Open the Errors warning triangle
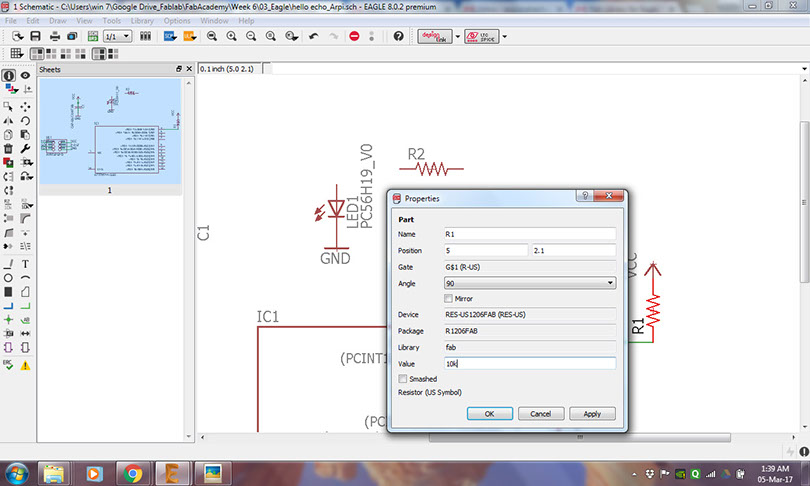Viewport: 810px width, 486px height. tap(25, 366)
